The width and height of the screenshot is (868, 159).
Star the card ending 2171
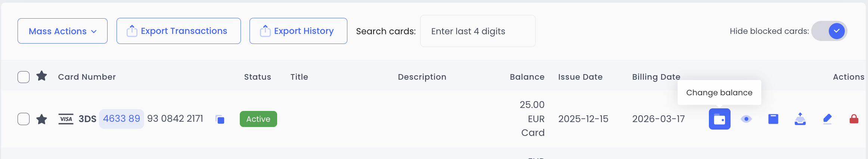coord(41,119)
